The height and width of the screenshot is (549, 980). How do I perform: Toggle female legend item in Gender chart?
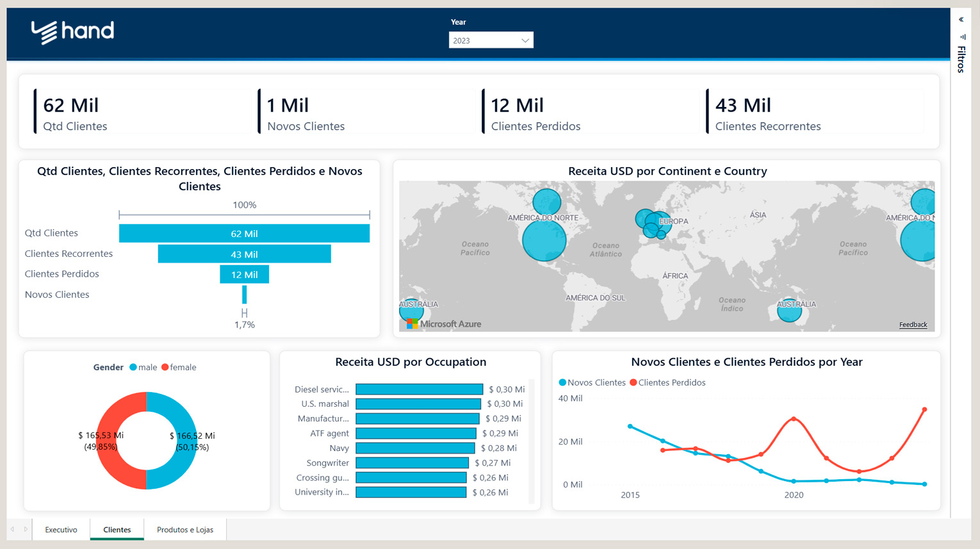179,367
